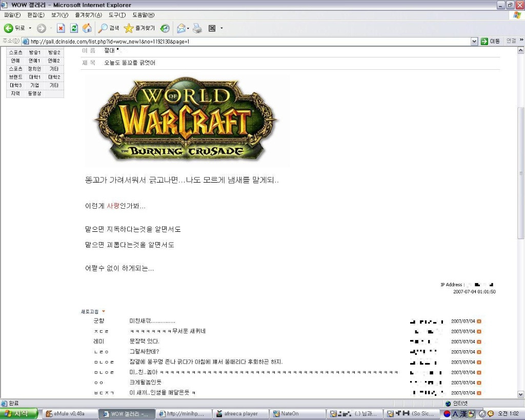
Task: Open the 연예2 category link
Action: coord(54,61)
